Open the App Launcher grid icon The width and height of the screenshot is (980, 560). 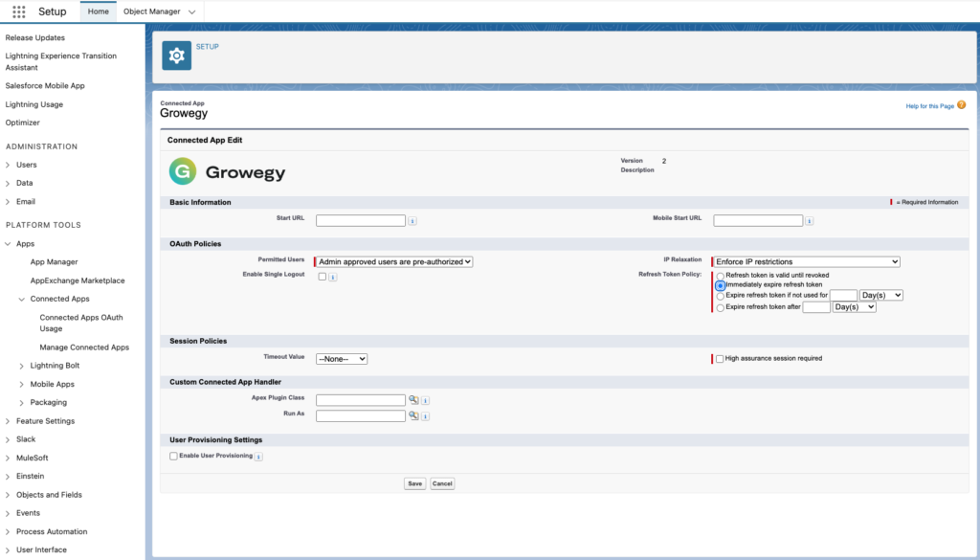(19, 11)
